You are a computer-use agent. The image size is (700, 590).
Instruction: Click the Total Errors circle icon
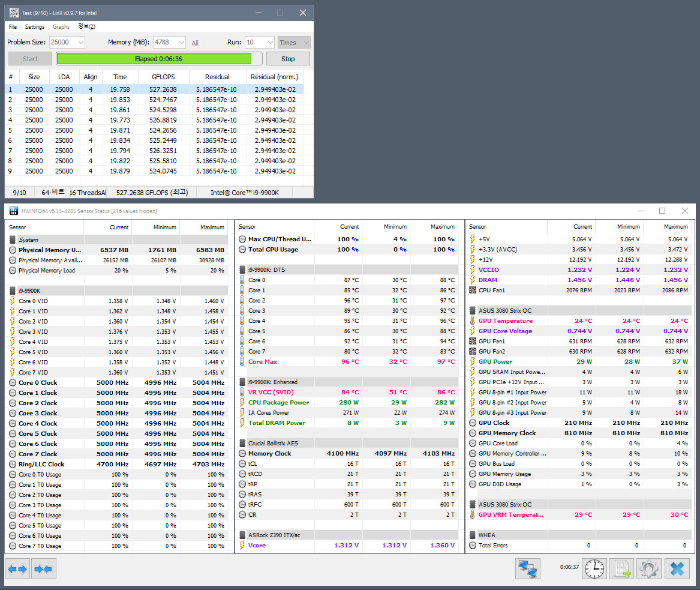click(472, 546)
